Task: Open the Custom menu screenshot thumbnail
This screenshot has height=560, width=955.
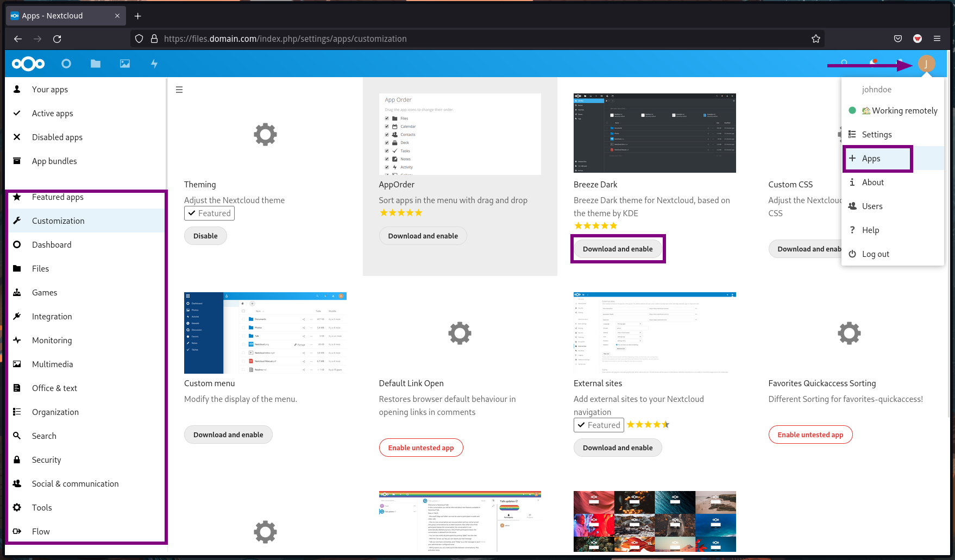Action: 265,333
